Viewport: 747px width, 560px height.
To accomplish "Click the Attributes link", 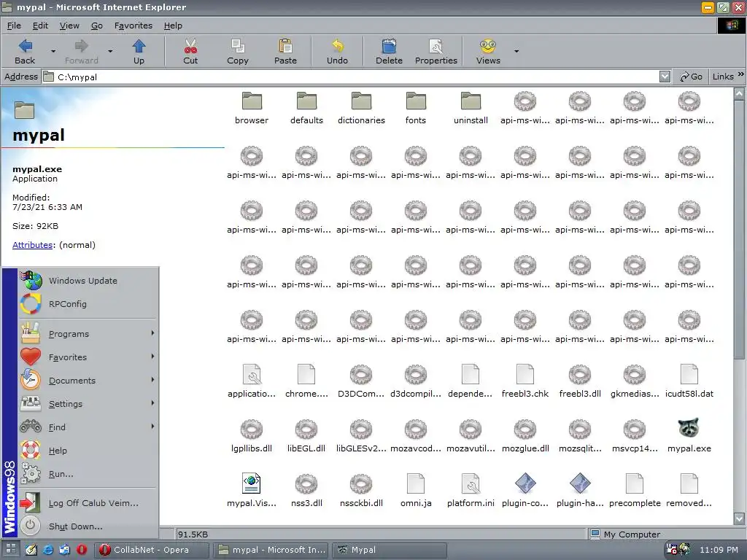I will click(x=32, y=245).
